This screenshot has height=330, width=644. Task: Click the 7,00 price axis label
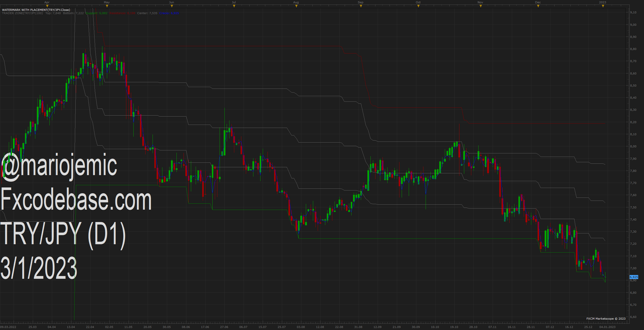pyautogui.click(x=633, y=268)
